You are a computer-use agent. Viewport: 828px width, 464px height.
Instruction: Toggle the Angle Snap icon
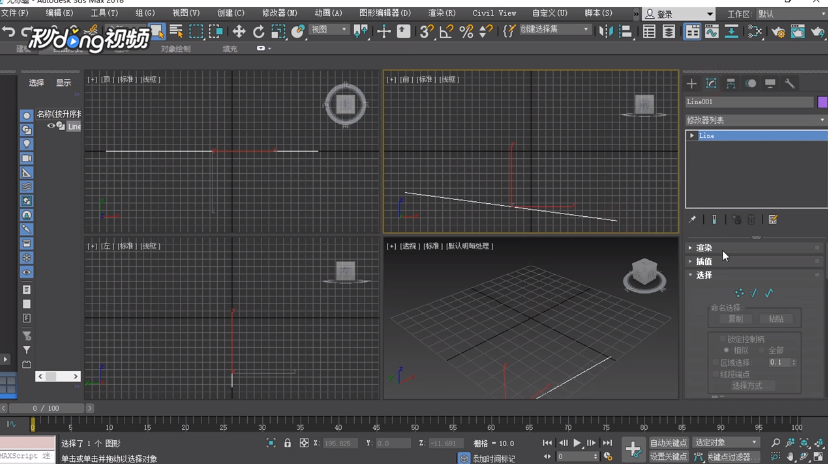tap(446, 32)
